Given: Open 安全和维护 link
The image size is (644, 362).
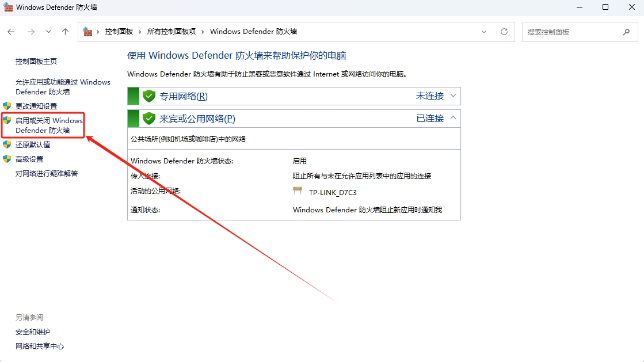Looking at the screenshot, I should pos(33,332).
